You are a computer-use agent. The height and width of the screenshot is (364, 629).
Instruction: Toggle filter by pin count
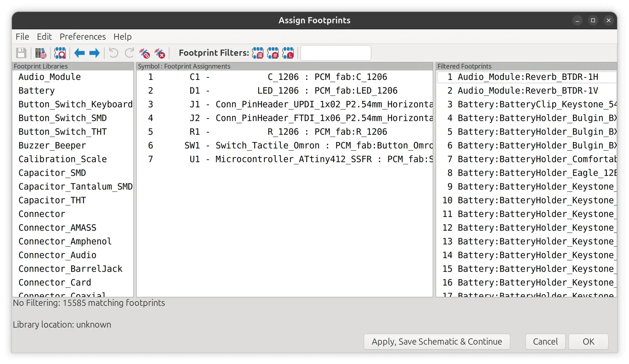pos(273,53)
